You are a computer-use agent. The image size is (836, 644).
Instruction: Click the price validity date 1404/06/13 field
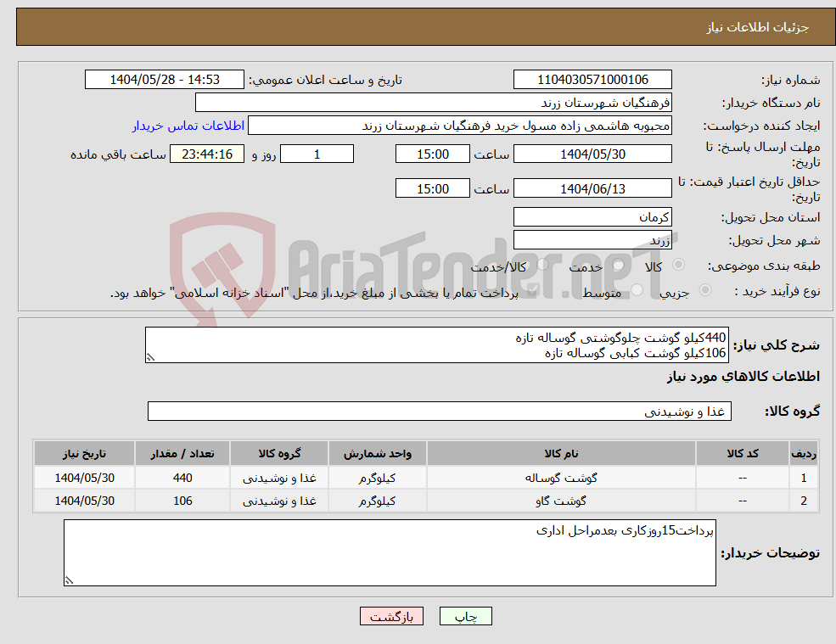coord(592,188)
